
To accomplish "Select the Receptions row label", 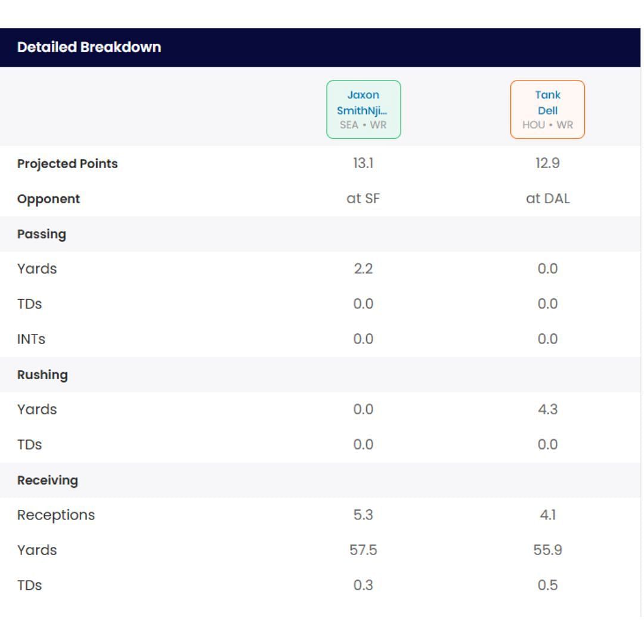I will click(x=56, y=515).
